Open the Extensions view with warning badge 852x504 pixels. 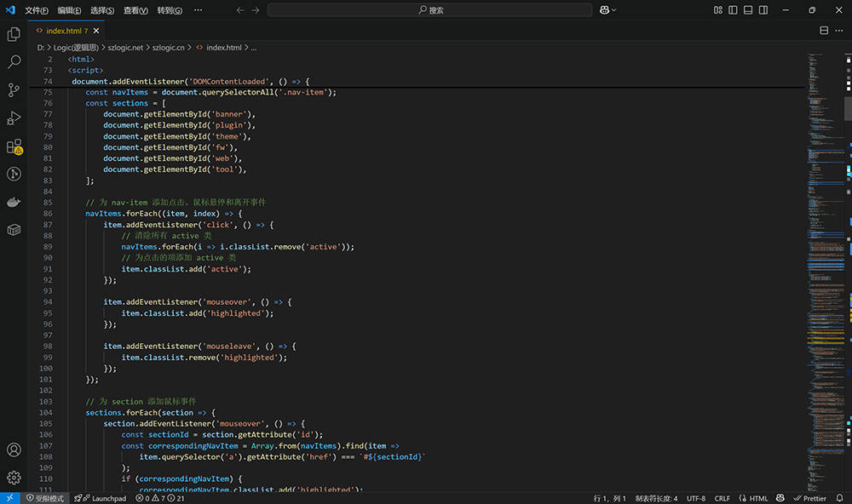[14, 146]
